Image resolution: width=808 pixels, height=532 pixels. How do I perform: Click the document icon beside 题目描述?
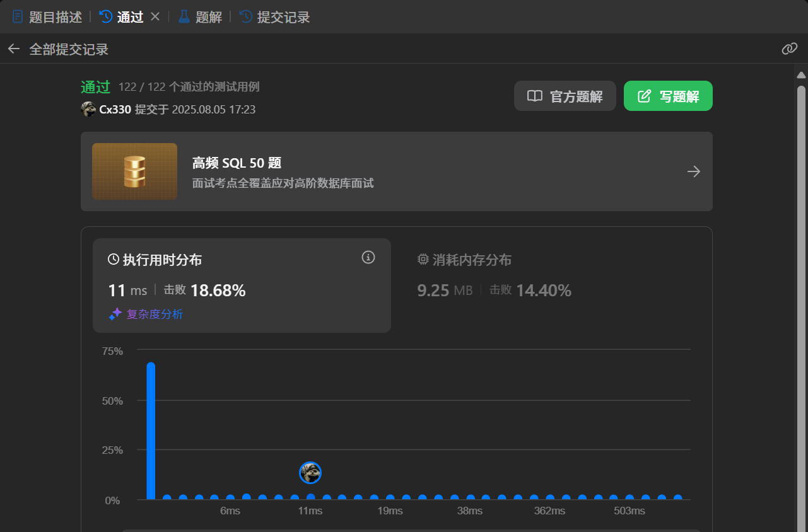(x=18, y=17)
